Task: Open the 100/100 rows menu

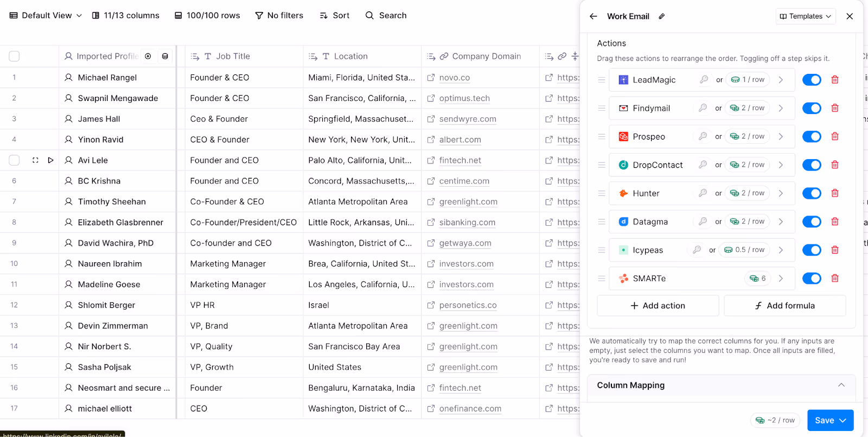Action: tap(207, 15)
